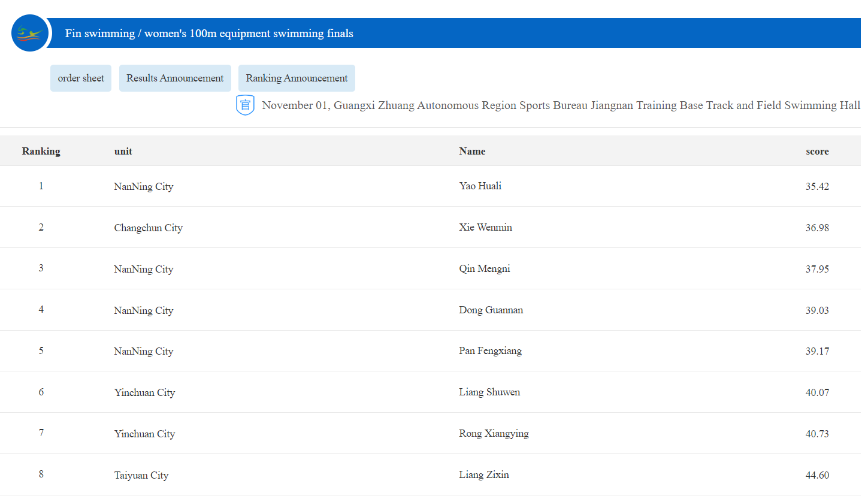
Task: Click the score column header
Action: click(818, 152)
